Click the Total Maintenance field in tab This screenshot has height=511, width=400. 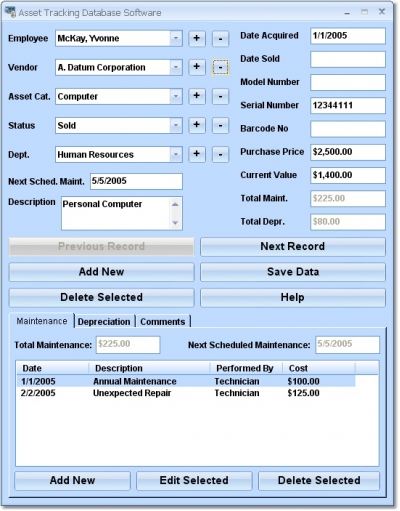tap(128, 345)
